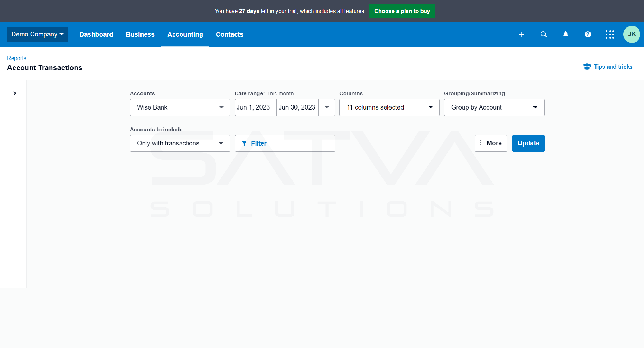Open the Wise Bank accounts dropdown
The image size is (644, 348).
[180, 107]
